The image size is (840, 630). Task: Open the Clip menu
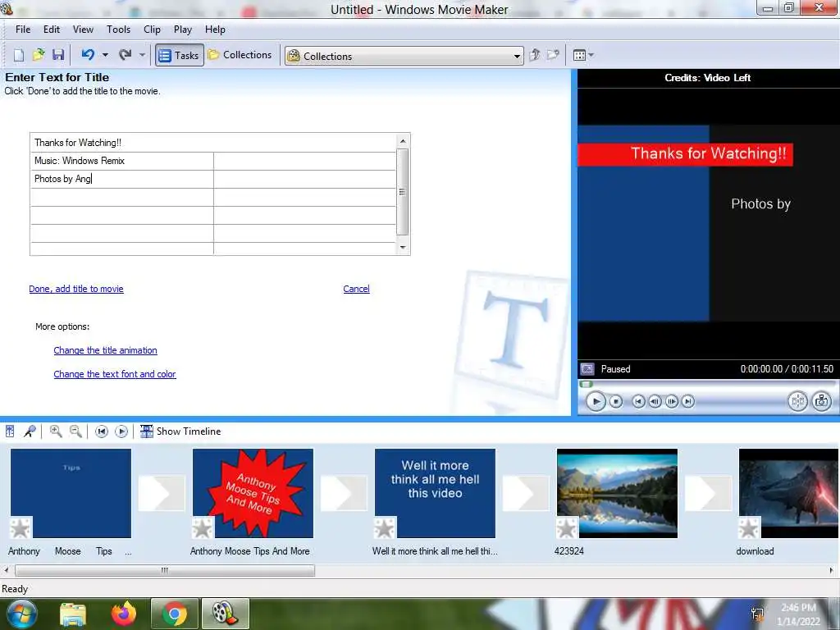[152, 30]
